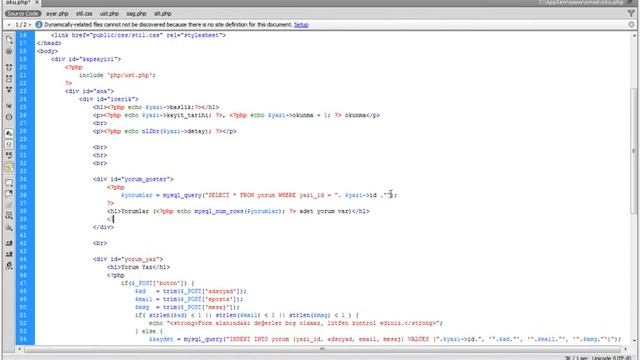Open related file stil.css

click(x=84, y=13)
